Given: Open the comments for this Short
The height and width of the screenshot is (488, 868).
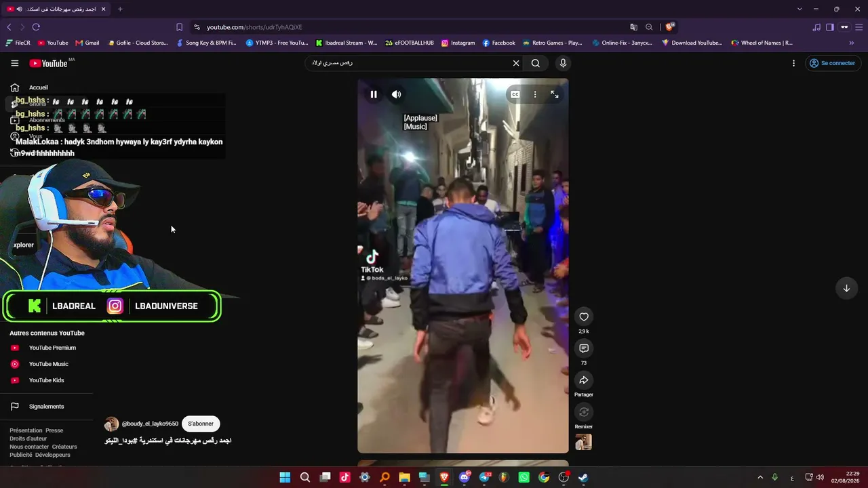Looking at the screenshot, I should 584,348.
